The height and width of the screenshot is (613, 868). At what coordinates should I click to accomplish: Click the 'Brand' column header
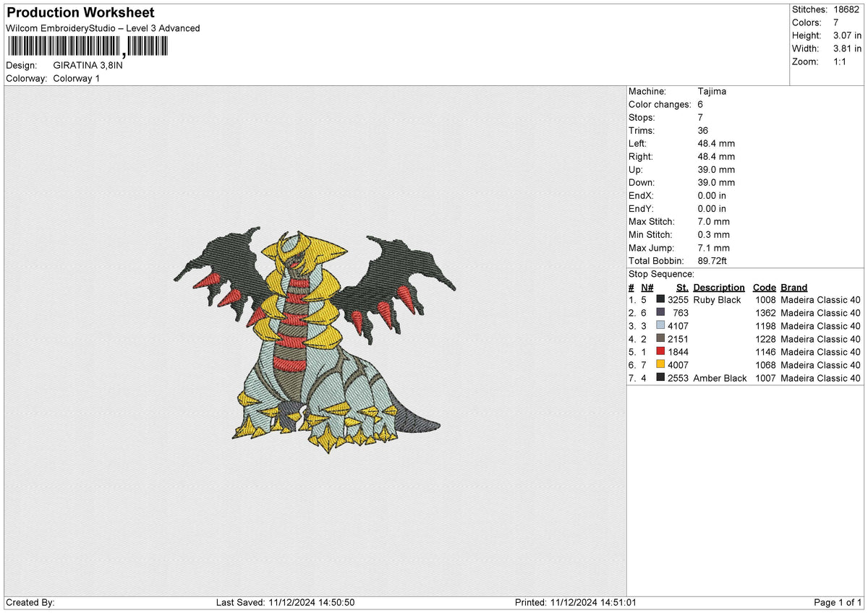(x=794, y=288)
